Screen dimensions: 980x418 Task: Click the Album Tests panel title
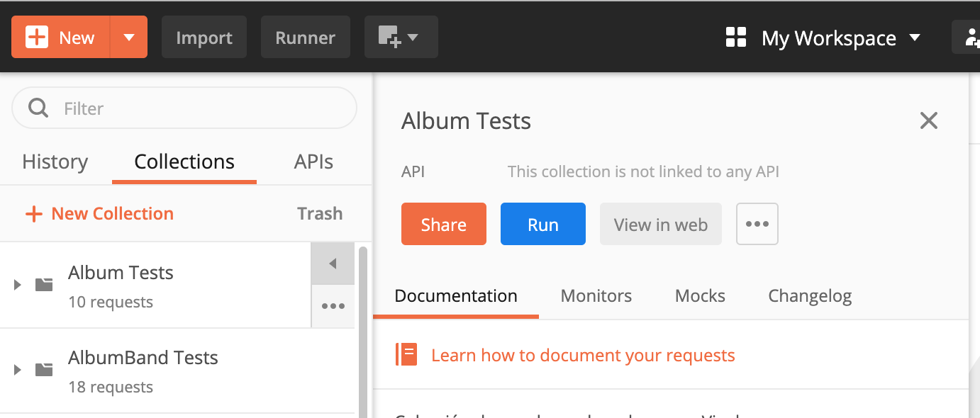coord(466,121)
